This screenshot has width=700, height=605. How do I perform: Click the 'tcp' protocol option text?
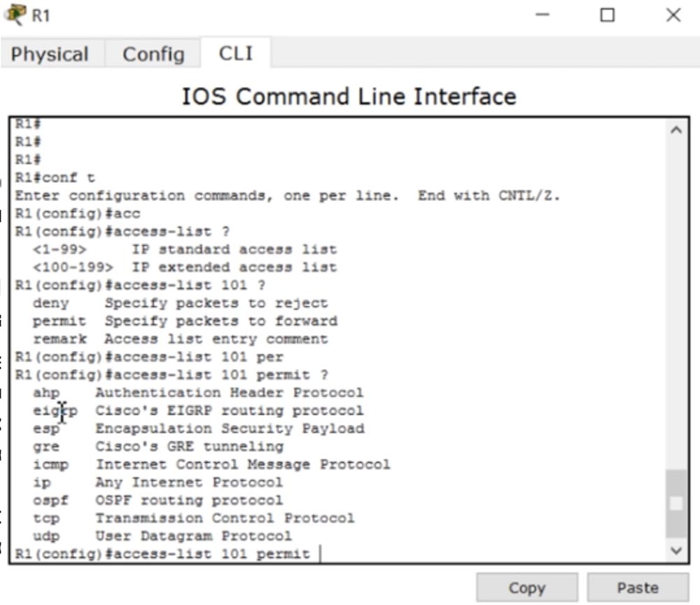pyautogui.click(x=46, y=518)
